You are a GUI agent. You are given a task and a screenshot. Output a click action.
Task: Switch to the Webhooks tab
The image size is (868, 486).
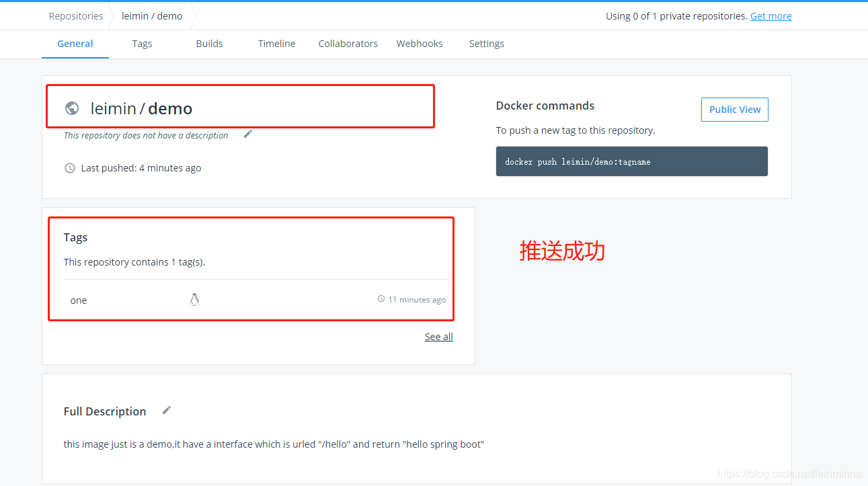tap(420, 44)
